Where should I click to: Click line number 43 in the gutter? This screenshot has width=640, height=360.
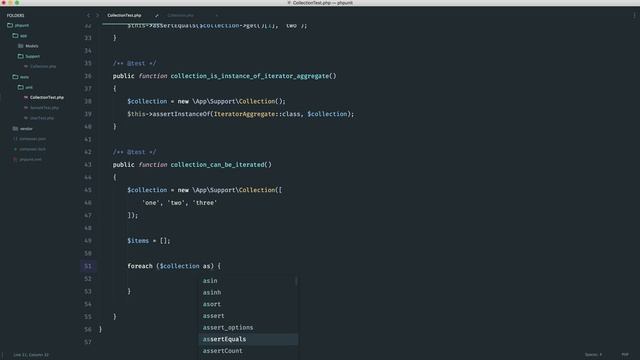tap(88, 165)
